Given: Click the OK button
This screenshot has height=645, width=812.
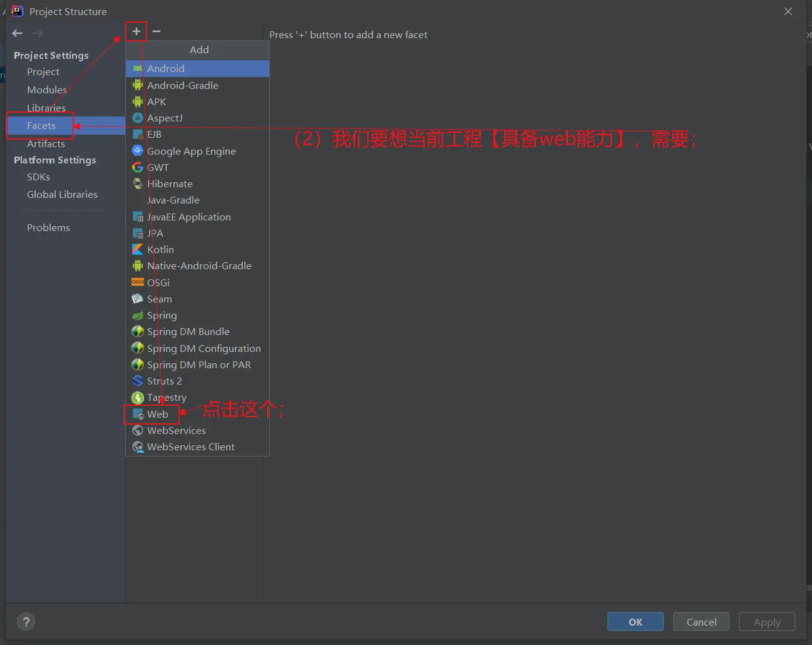Looking at the screenshot, I should click(635, 622).
